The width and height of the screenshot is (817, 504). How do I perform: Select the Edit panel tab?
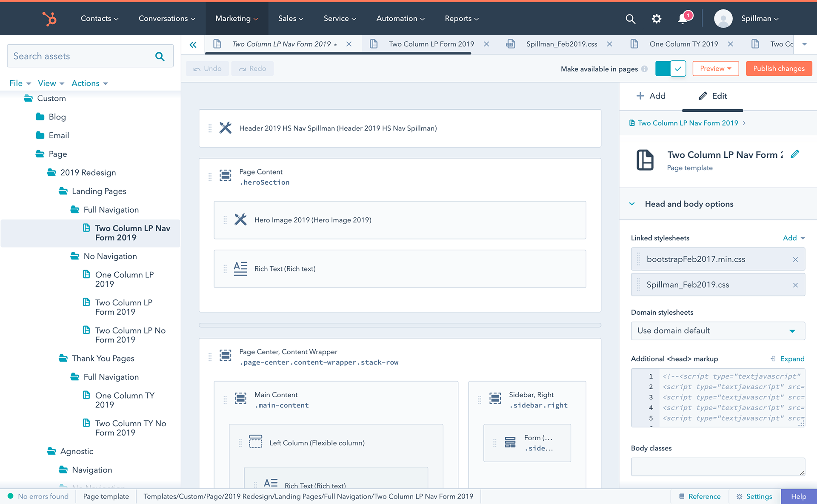click(713, 96)
